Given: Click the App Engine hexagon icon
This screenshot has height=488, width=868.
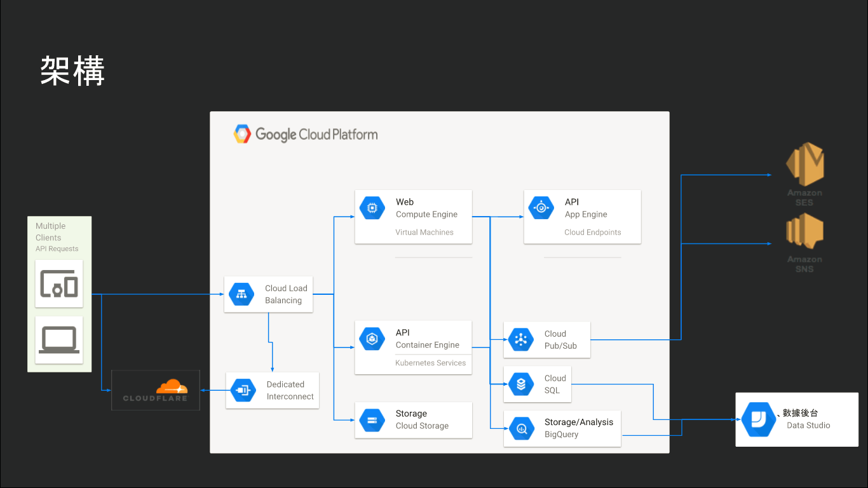Looking at the screenshot, I should [541, 208].
